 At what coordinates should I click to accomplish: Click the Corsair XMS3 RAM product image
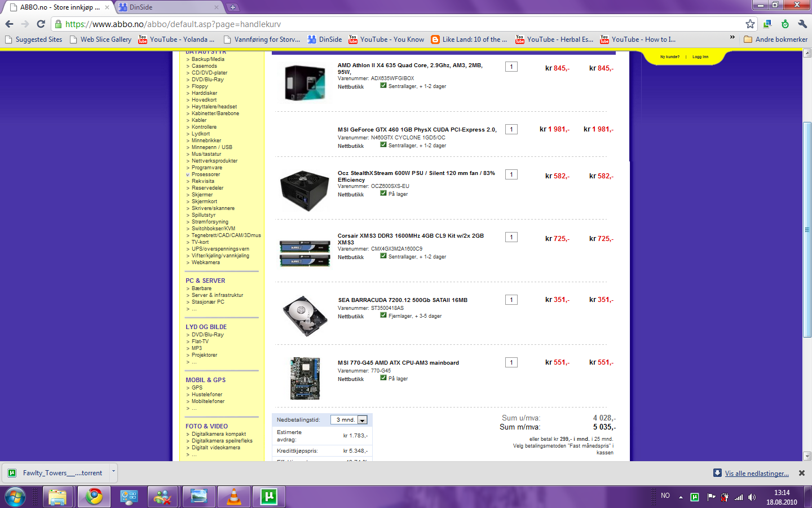pyautogui.click(x=305, y=253)
